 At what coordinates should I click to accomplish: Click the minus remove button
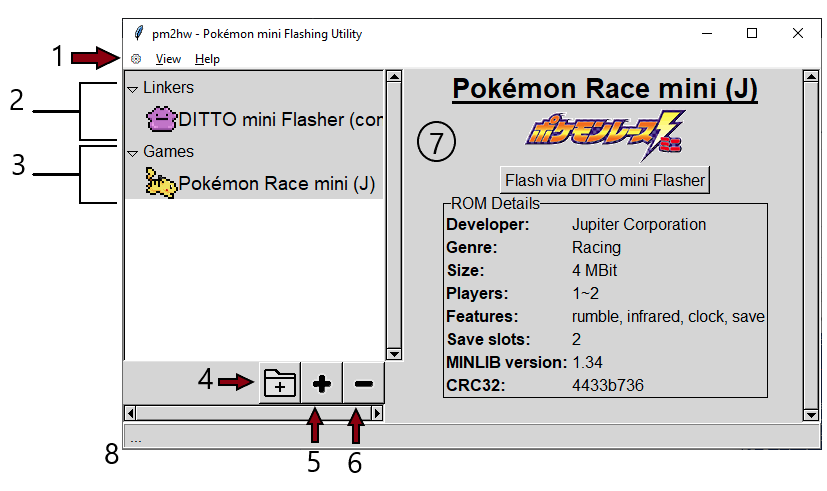[364, 383]
